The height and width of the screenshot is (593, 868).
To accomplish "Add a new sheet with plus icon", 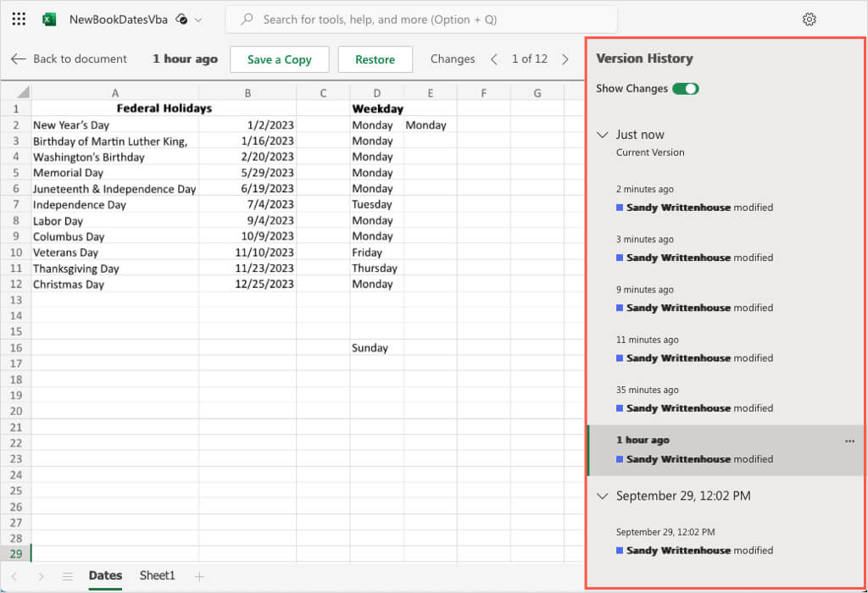I will [x=199, y=576].
